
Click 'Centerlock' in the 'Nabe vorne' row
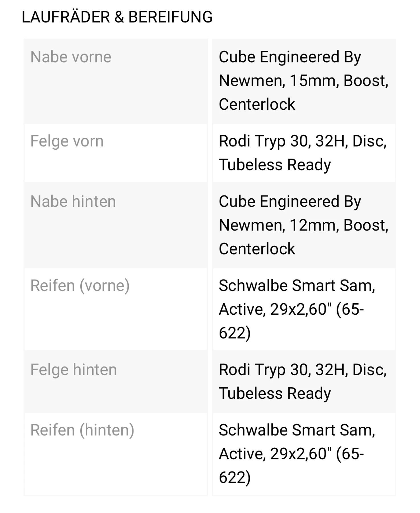point(257,104)
